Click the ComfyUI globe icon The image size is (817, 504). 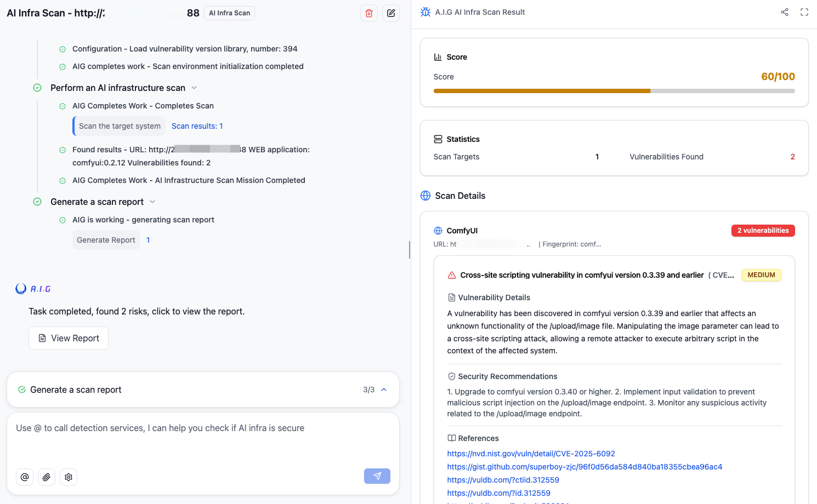[438, 231]
